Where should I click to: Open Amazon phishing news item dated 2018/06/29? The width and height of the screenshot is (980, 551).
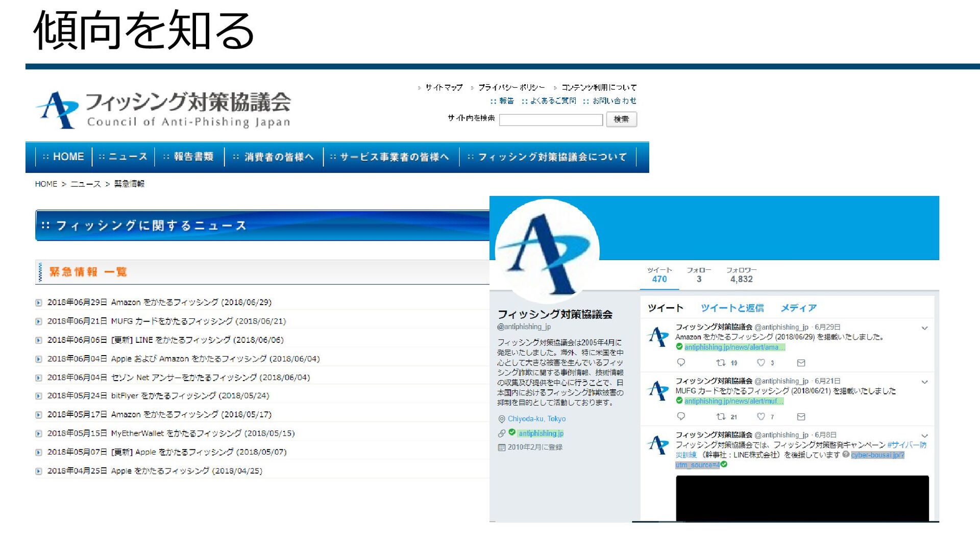tap(191, 303)
